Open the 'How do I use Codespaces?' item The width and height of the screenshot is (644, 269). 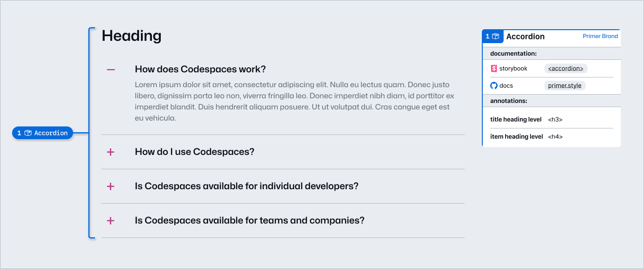click(x=195, y=152)
